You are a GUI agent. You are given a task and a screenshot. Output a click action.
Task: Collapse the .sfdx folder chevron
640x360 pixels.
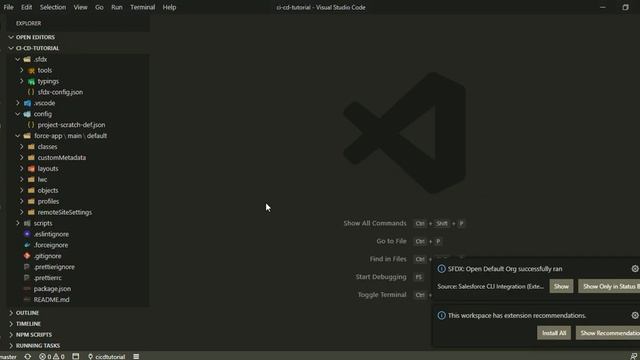coord(18,59)
